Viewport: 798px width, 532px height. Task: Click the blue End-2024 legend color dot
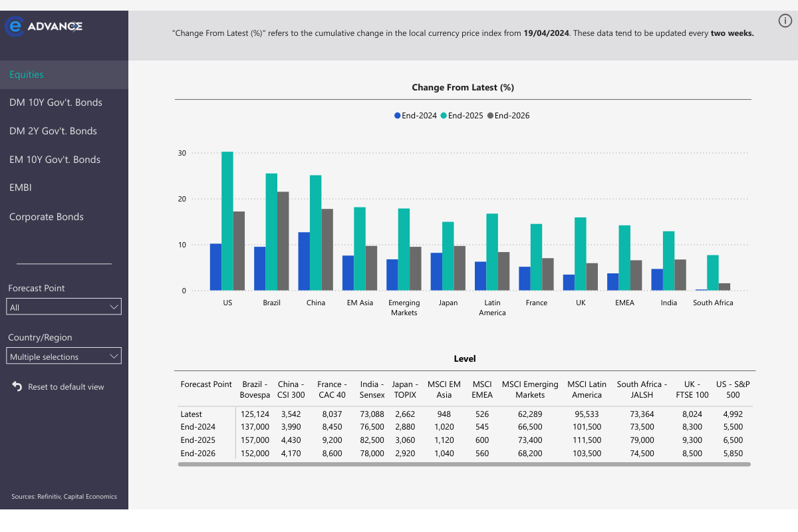(x=396, y=115)
